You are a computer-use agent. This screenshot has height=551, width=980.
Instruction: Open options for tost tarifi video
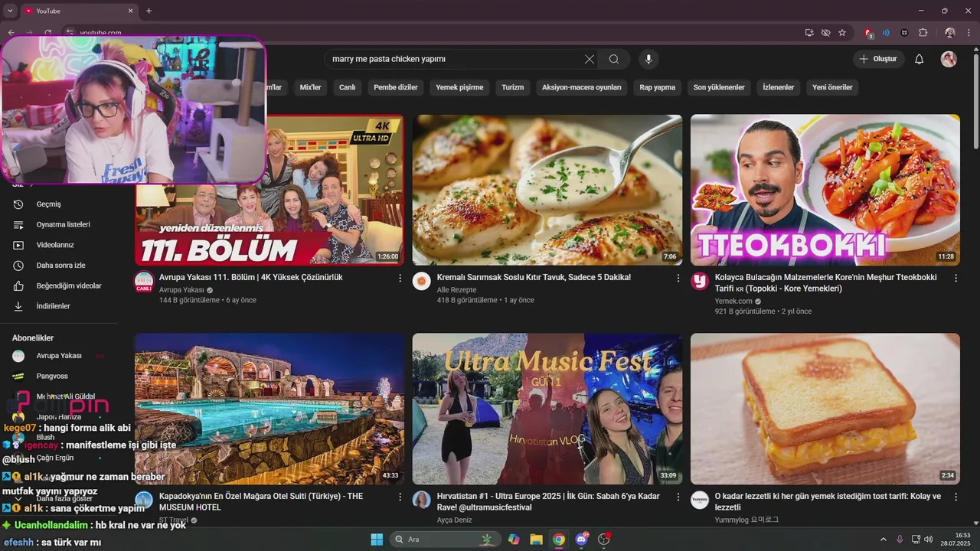point(955,497)
